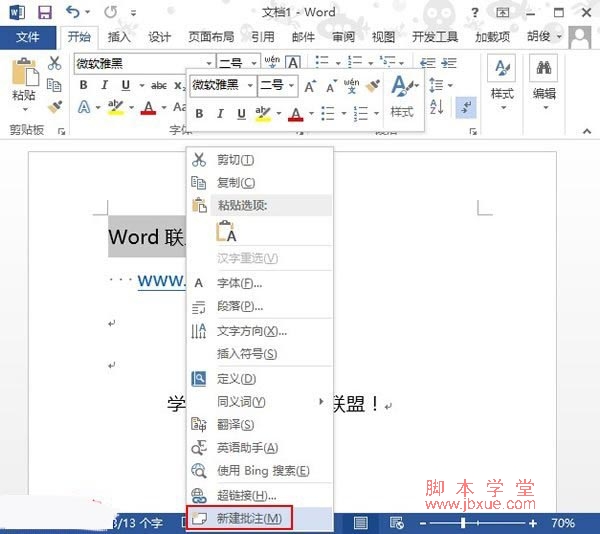
Task: Toggle Bold in the ribbon font group
Action: (83, 85)
